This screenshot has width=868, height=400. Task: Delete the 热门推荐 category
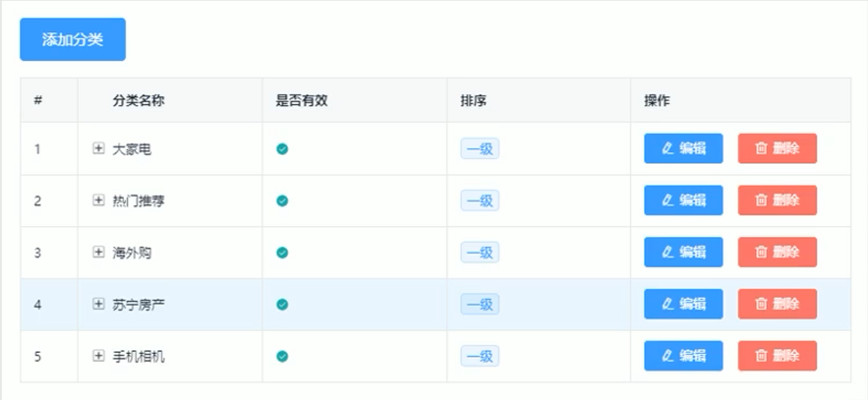click(777, 200)
